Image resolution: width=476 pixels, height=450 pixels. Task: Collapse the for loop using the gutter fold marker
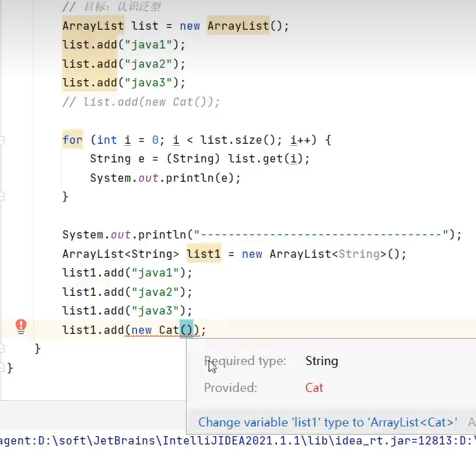[2, 140]
